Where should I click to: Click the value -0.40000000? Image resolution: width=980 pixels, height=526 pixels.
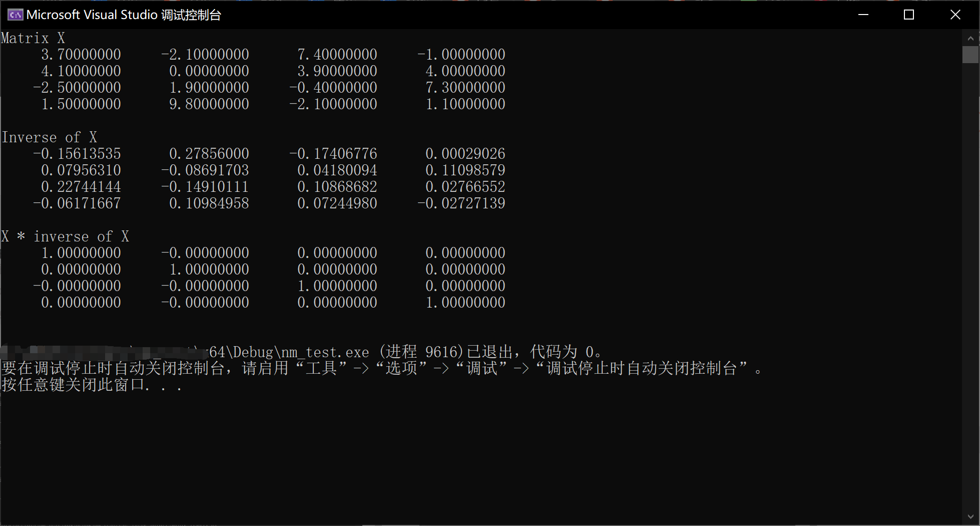(333, 88)
